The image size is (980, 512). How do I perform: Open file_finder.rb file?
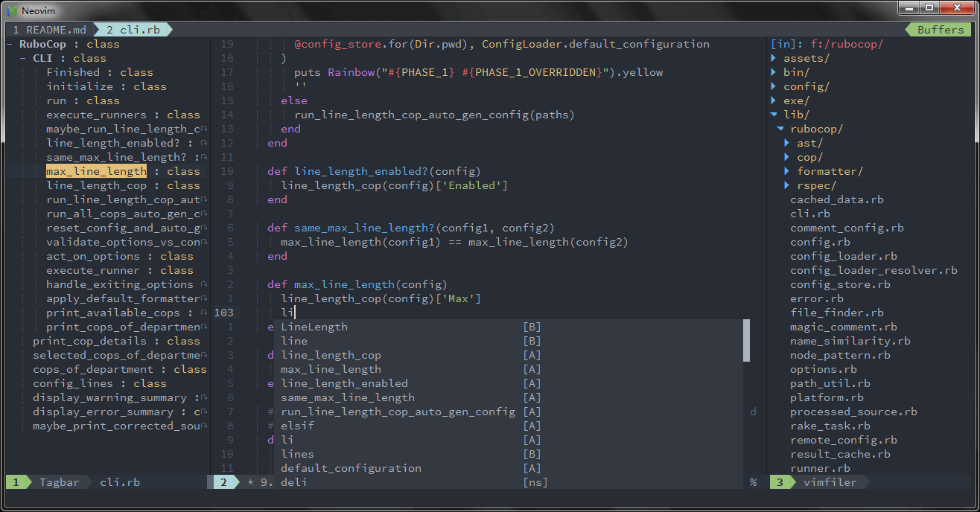837,313
